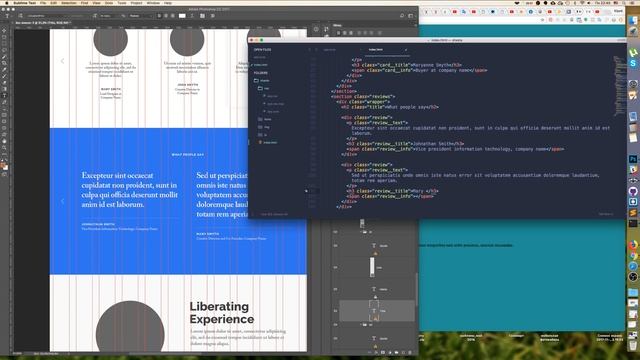Click the Chrome profile button in the browser window
Screen dimensions: 640x360
point(618,11)
